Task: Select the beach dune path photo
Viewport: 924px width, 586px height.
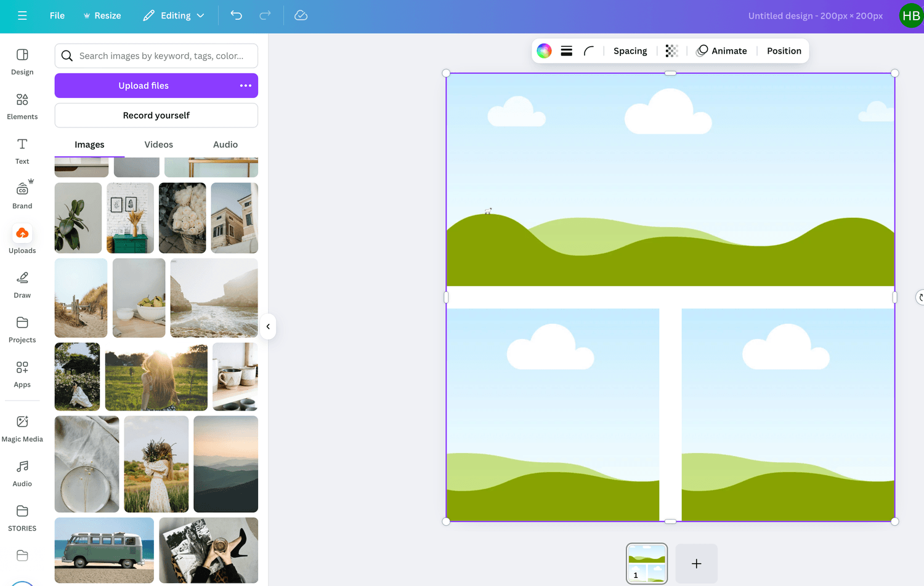Action: [81, 298]
